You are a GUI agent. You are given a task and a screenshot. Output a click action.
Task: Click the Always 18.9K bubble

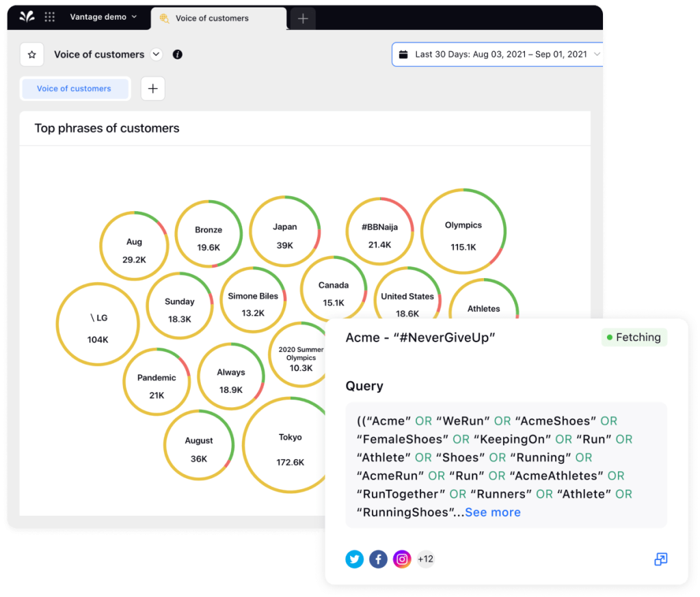(x=231, y=376)
